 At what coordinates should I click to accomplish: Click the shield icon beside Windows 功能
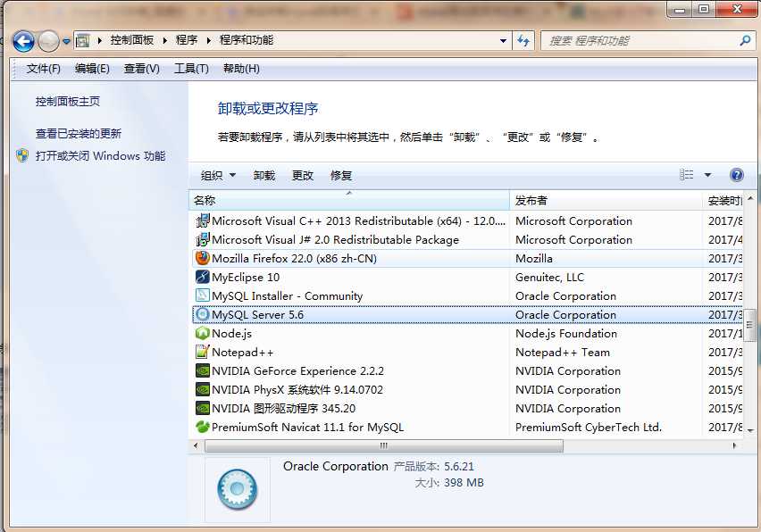tap(22, 155)
